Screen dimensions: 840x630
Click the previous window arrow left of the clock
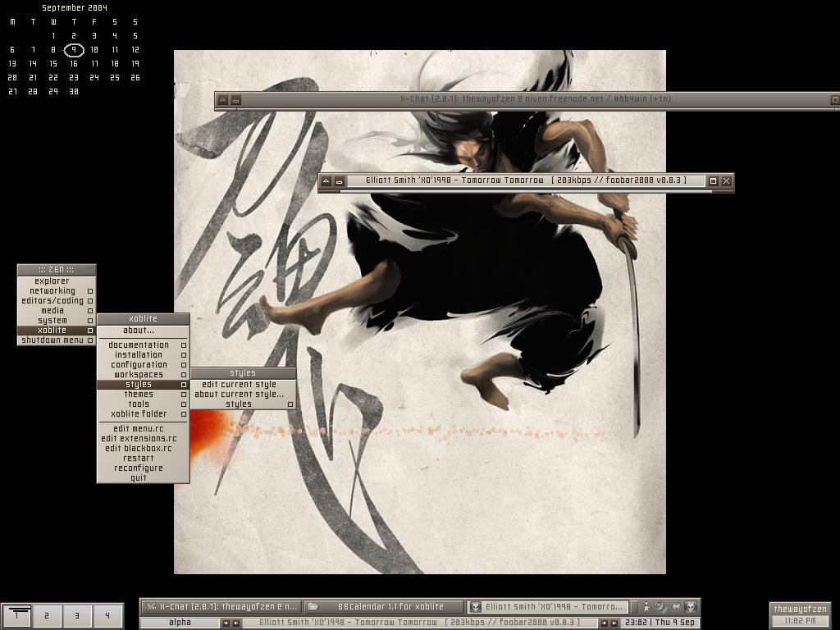tap(604, 623)
